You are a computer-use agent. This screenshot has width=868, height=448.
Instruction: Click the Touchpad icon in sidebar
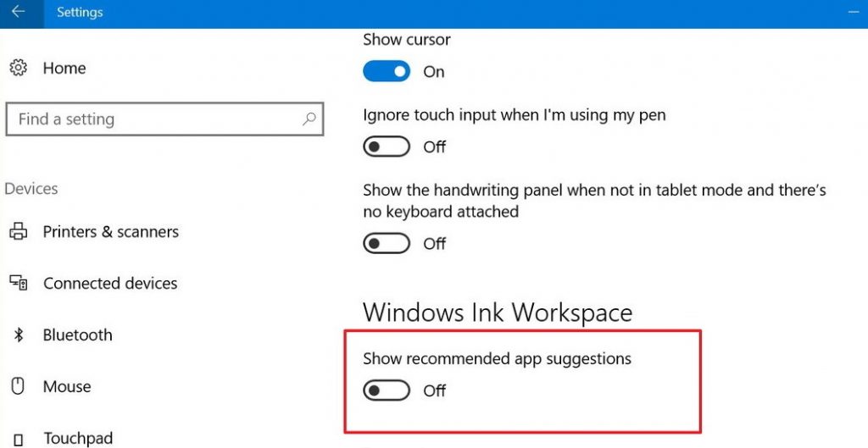coord(19,440)
